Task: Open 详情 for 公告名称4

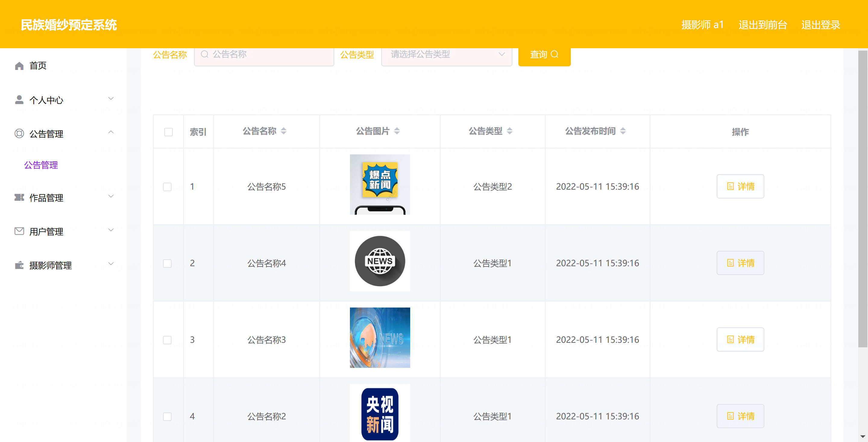Action: pos(740,263)
